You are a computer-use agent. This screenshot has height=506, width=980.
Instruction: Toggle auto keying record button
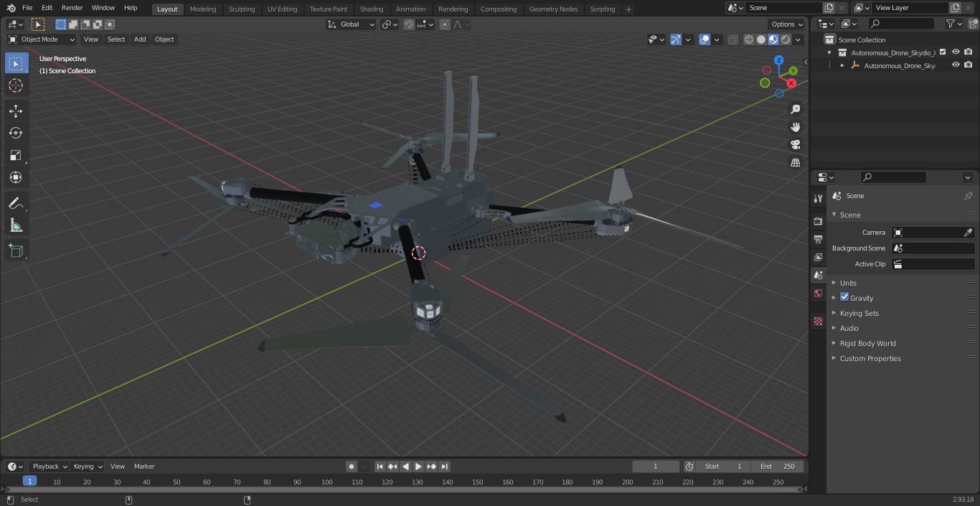pos(352,467)
